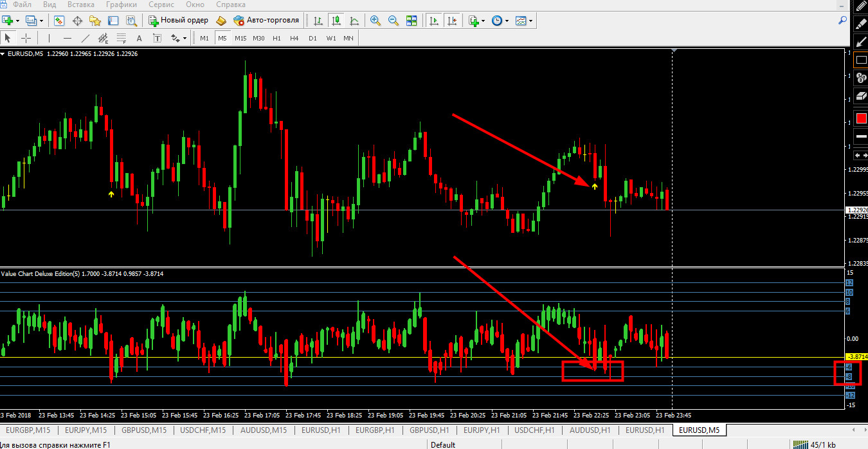Toggle the Авто-торговля auto-trading button
868x449 pixels.
click(x=266, y=21)
